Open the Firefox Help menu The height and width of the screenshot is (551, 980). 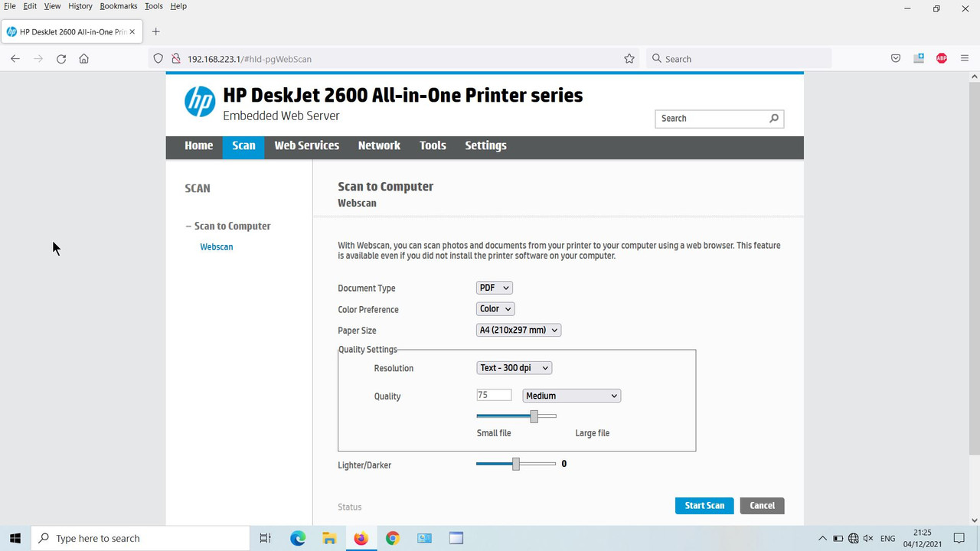coord(178,6)
